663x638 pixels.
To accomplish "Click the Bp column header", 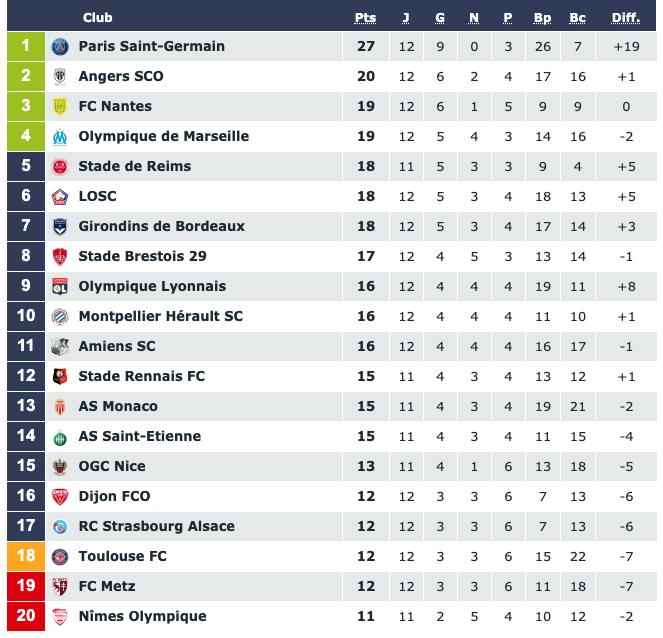I will pyautogui.click(x=542, y=18).
